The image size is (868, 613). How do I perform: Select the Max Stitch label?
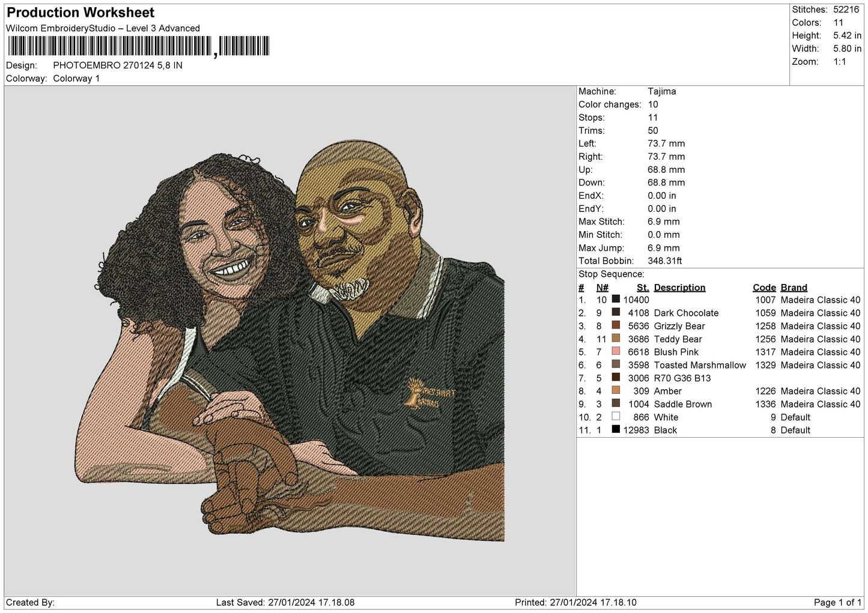click(x=601, y=222)
